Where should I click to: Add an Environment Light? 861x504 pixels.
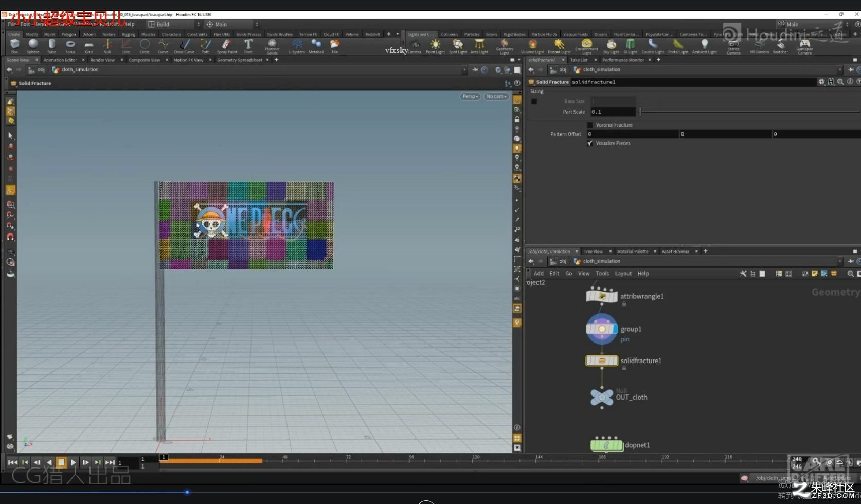tap(586, 46)
